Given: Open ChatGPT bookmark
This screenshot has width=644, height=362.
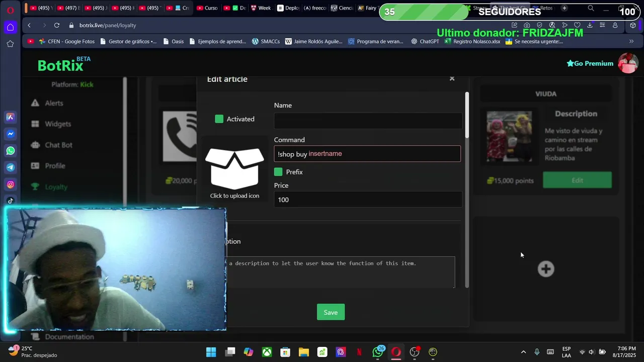Looking at the screenshot, I should coord(425,41).
